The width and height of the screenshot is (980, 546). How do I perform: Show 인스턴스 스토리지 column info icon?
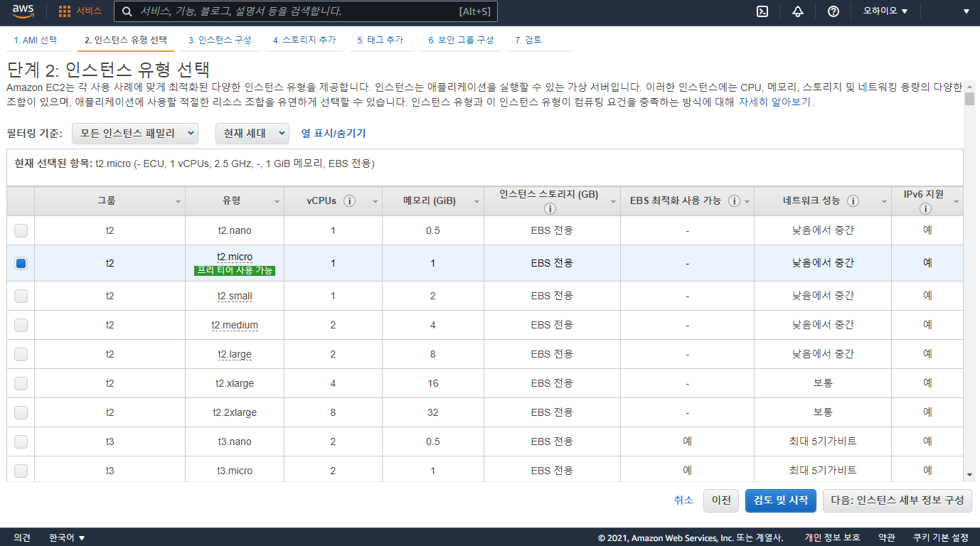click(x=549, y=209)
